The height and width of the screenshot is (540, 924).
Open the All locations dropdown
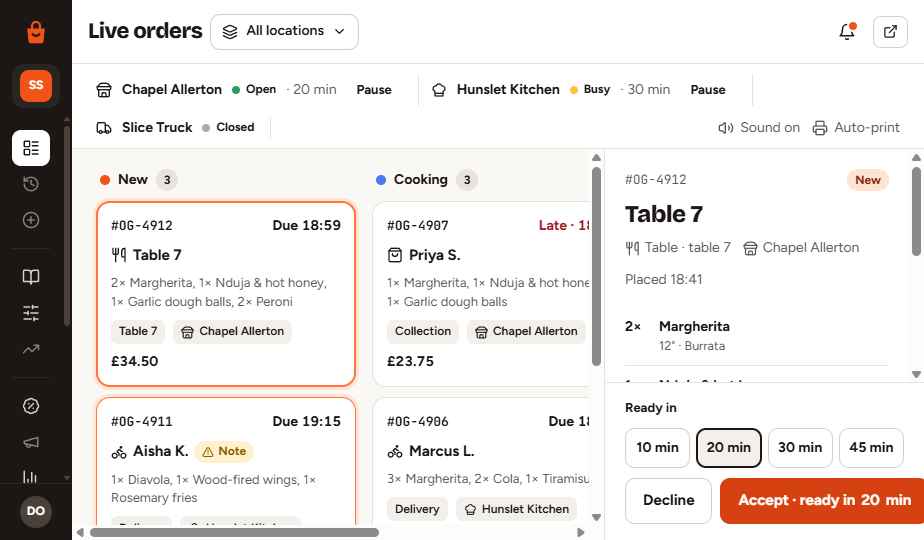[x=284, y=31]
